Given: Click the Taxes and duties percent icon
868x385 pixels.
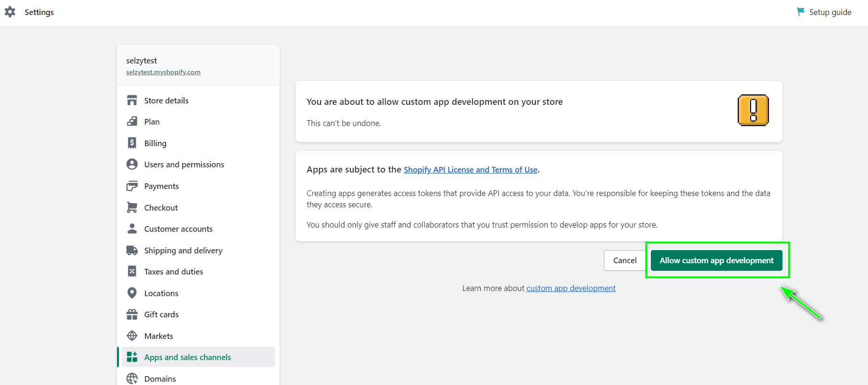Looking at the screenshot, I should pos(132,271).
